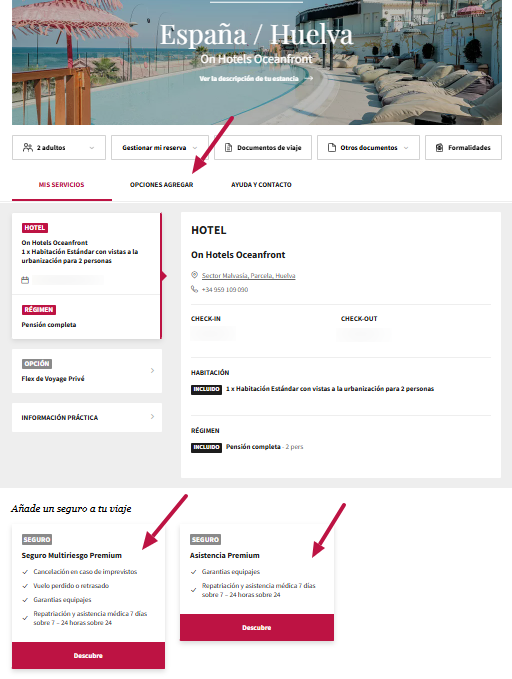Click arrow icon after Ver la descripción
Screen dimensions: 512x679
click(x=308, y=78)
